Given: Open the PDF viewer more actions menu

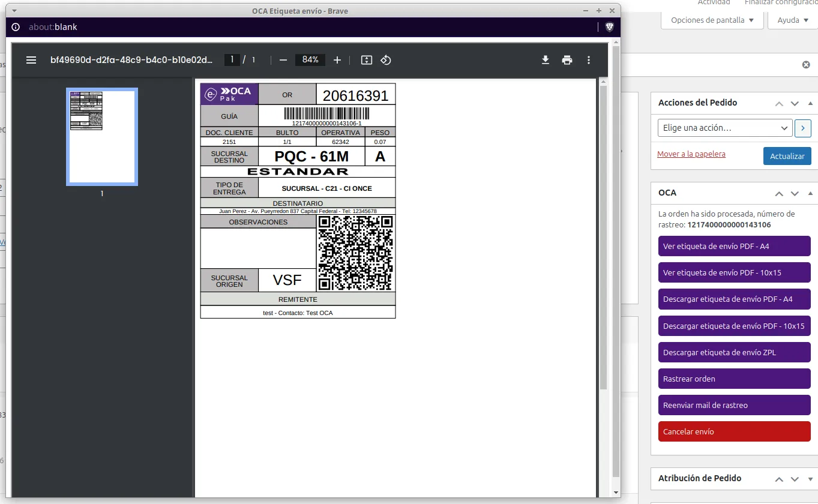Looking at the screenshot, I should pyautogui.click(x=589, y=60).
